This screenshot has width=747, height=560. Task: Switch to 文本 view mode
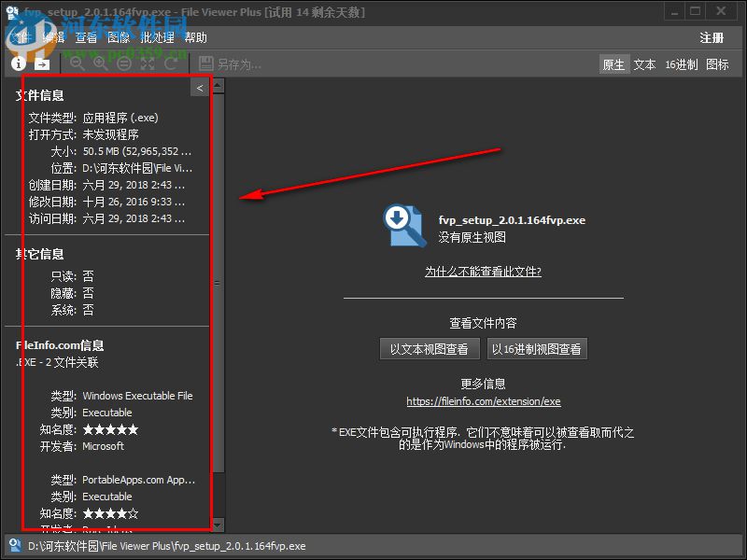643,64
